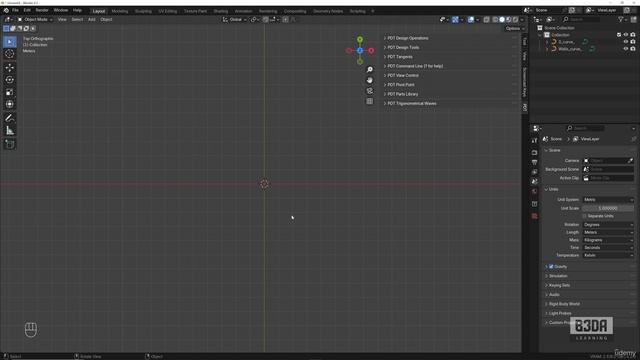The width and height of the screenshot is (640, 360).
Task: Open the Scene properties tab icon
Action: point(534,182)
